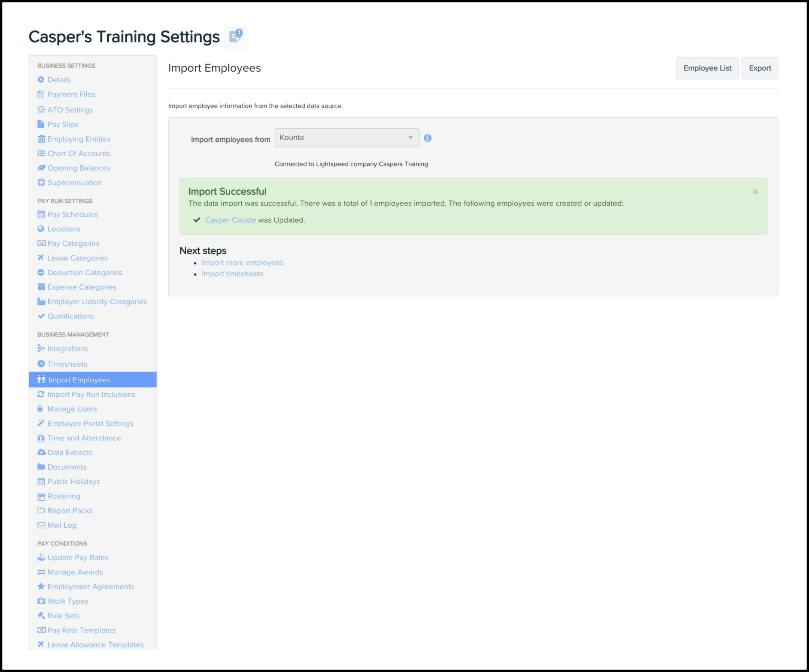
Task: Click the Rule Sets gavel icon
Action: pos(41,615)
